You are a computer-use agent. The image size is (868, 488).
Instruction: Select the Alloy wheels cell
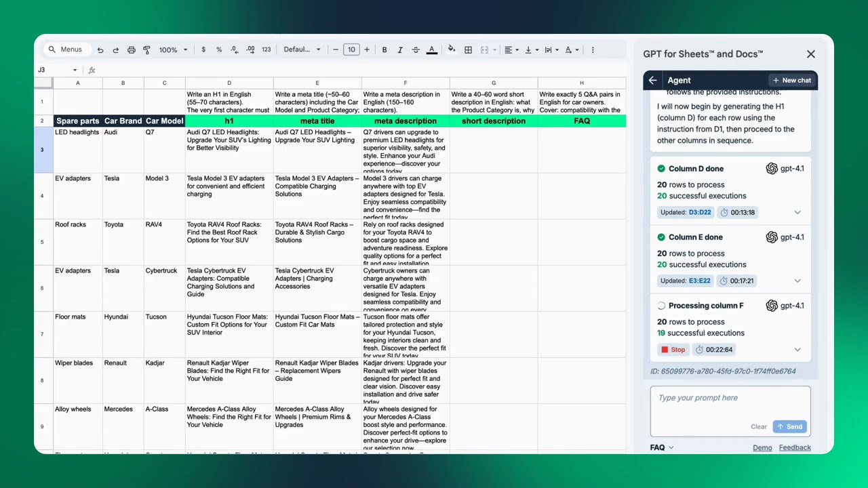(78, 426)
